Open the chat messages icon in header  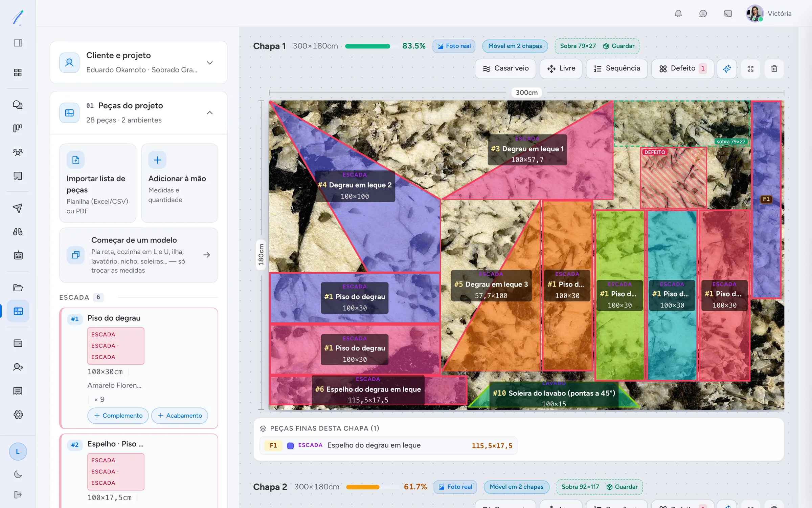[x=703, y=14]
